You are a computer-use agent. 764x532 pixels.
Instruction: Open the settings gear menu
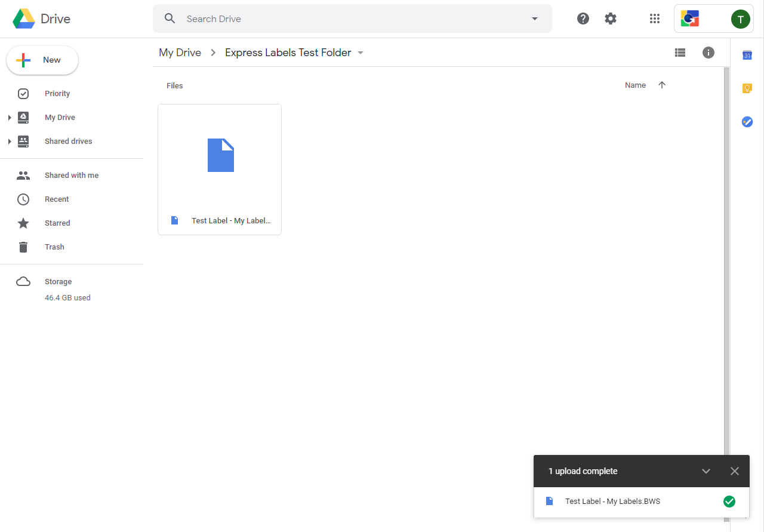click(x=610, y=19)
